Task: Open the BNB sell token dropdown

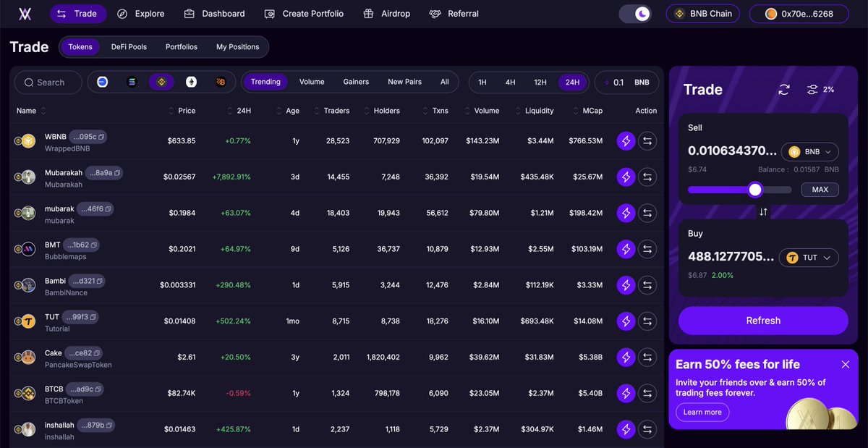Action: (810, 152)
